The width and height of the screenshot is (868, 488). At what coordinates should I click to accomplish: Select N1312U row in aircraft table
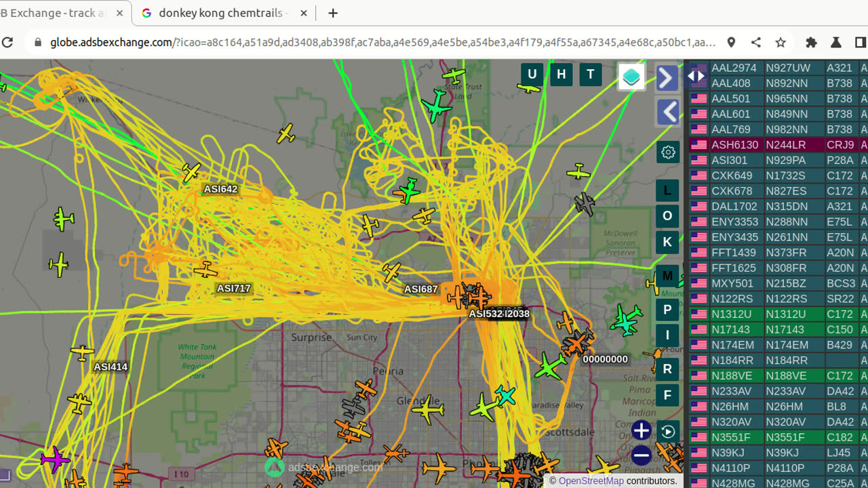click(778, 314)
